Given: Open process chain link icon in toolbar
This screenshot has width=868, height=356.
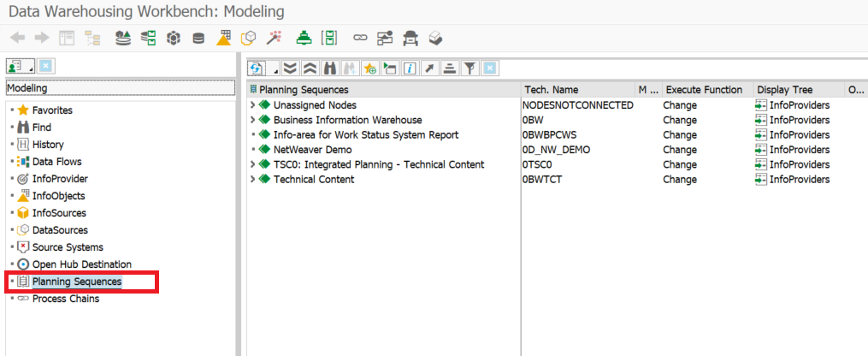Looking at the screenshot, I should coord(360,38).
